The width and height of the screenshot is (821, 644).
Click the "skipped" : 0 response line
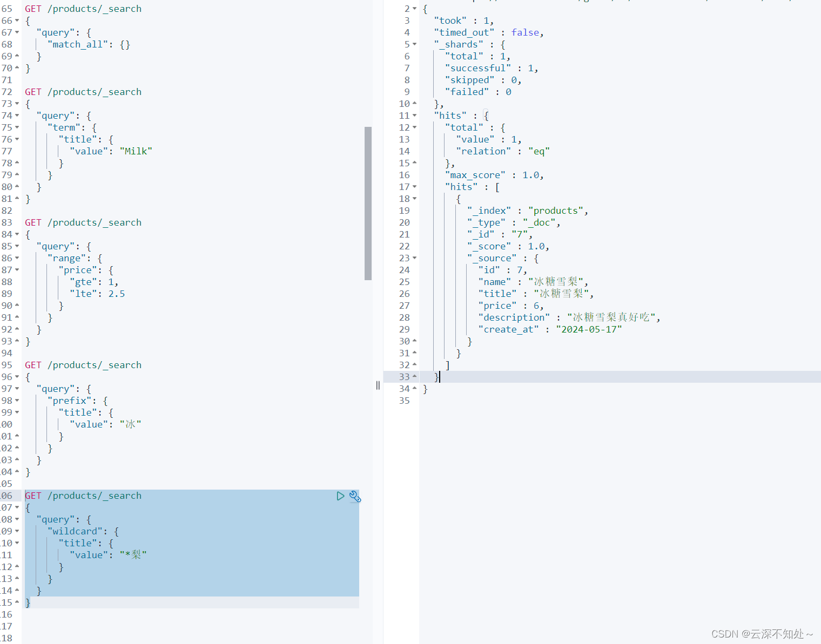(483, 80)
